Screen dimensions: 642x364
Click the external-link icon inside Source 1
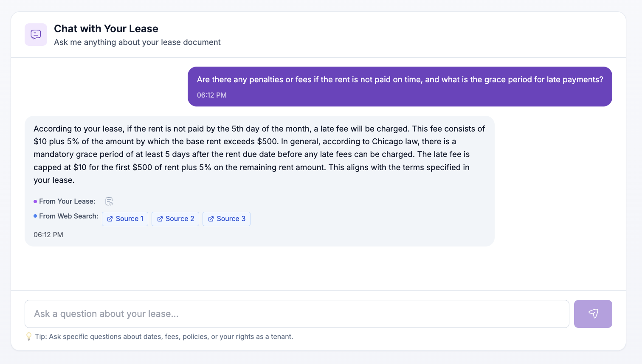[x=110, y=218]
